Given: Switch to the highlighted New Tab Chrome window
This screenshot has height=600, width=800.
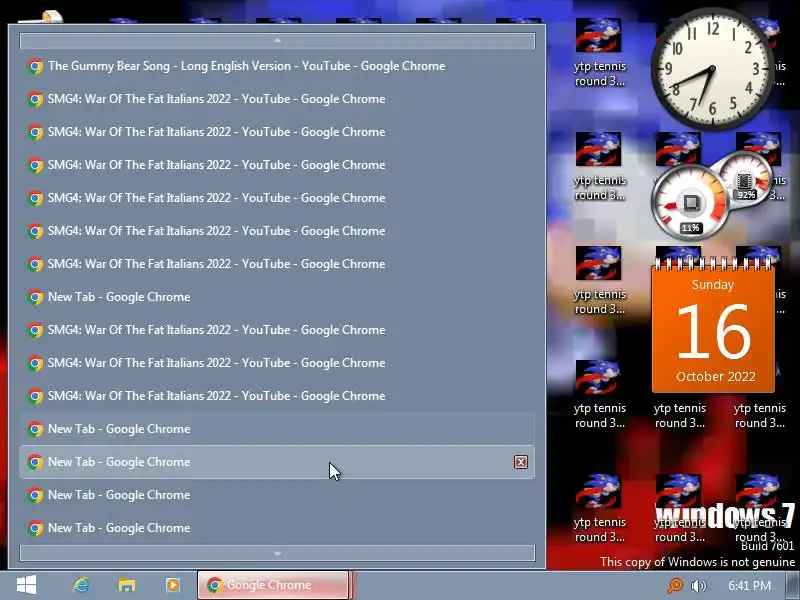Looking at the screenshot, I should pos(277,462).
